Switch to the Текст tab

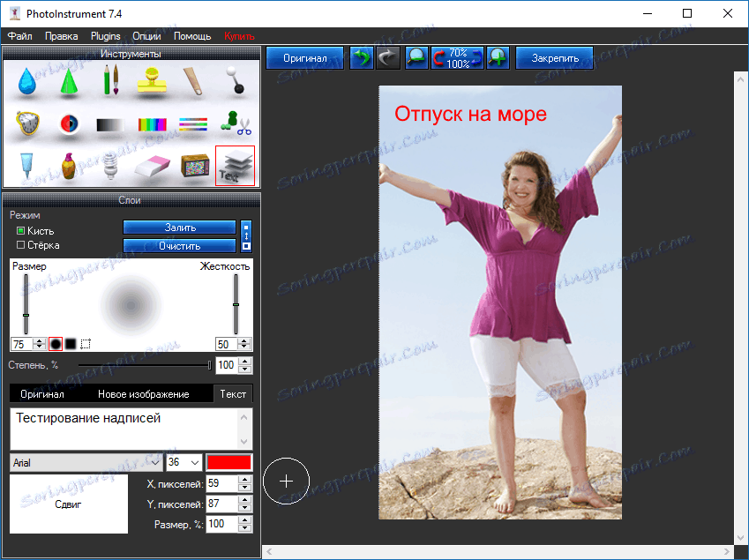click(233, 393)
